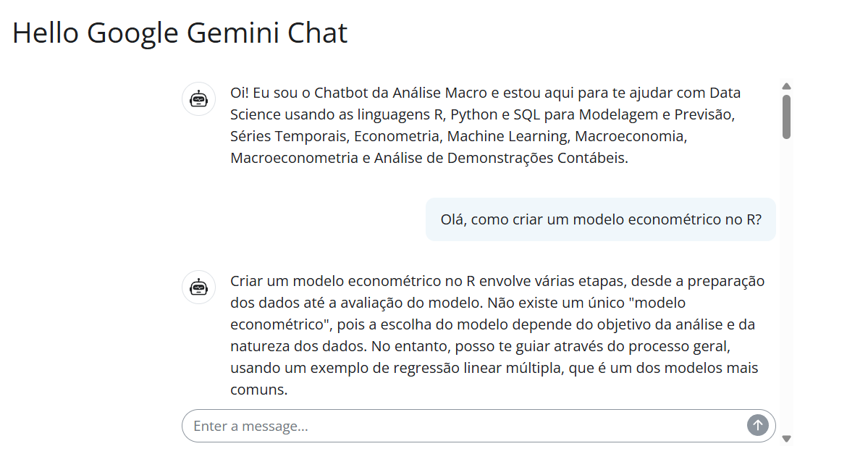This screenshot has height=462, width=868.
Task: Focus the "Enter a message..." input field
Action: pyautogui.click(x=463, y=426)
